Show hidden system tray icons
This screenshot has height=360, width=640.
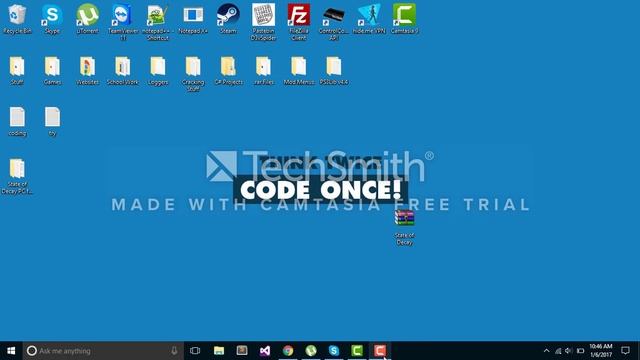(x=547, y=351)
